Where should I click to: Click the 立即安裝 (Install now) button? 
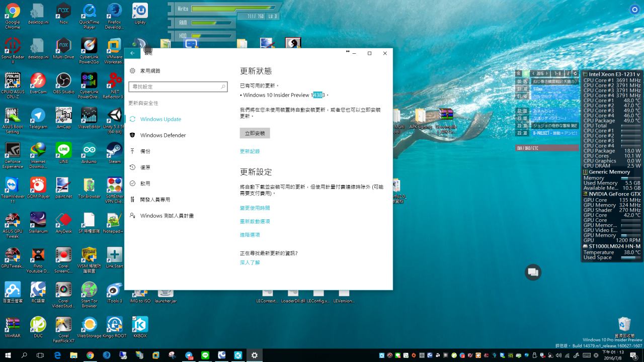(255, 133)
